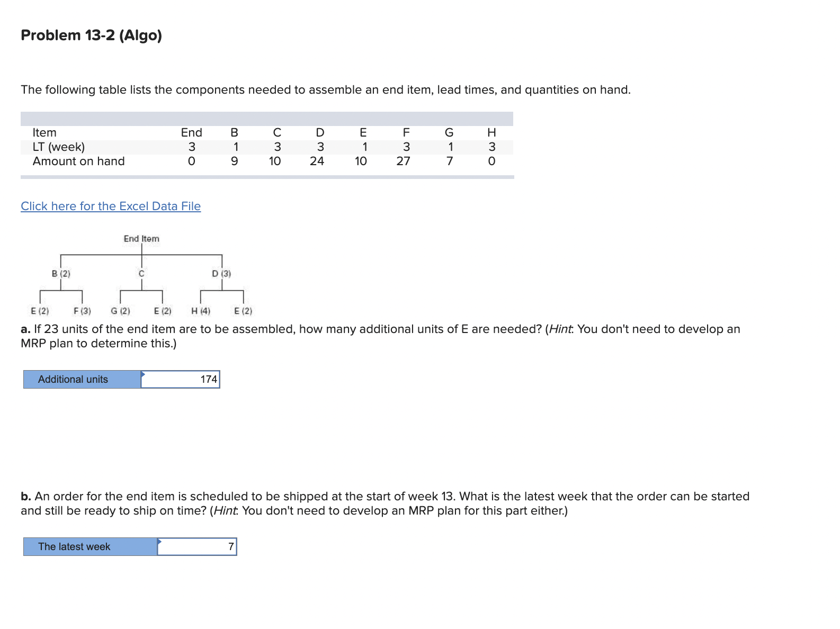Screen dimensions: 840x629
Task: Click the C node in the product tree
Action: coord(141,274)
